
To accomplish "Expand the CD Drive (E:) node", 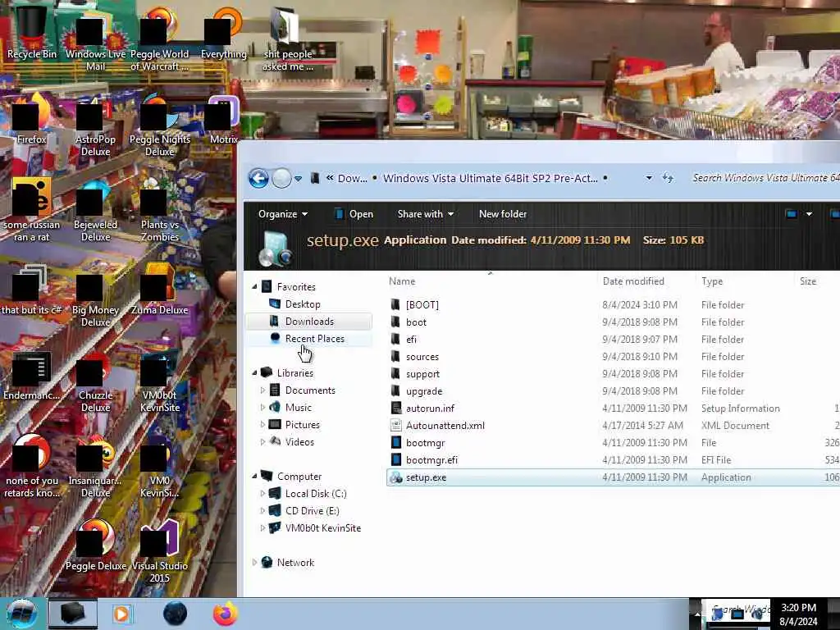I will pyautogui.click(x=263, y=510).
